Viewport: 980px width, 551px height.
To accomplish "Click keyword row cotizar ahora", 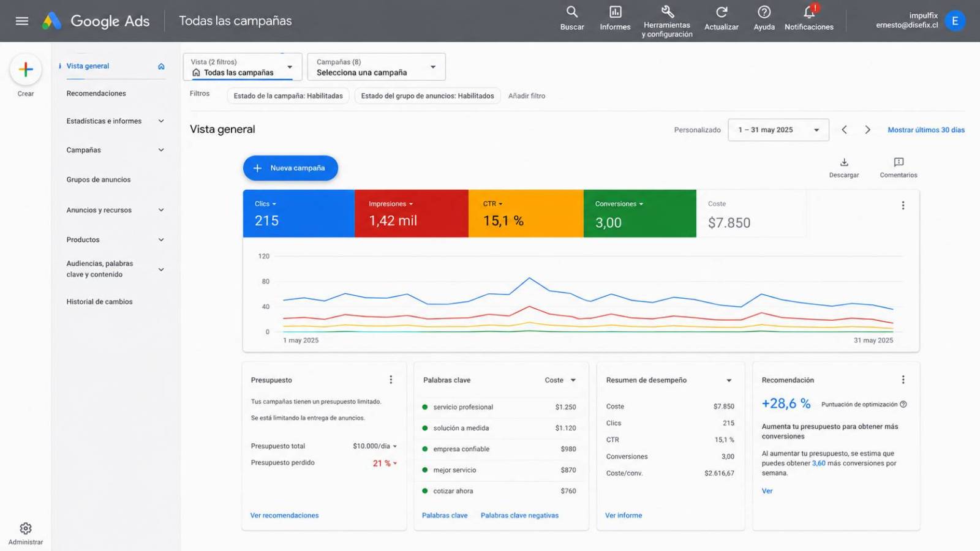I will tap(499, 491).
